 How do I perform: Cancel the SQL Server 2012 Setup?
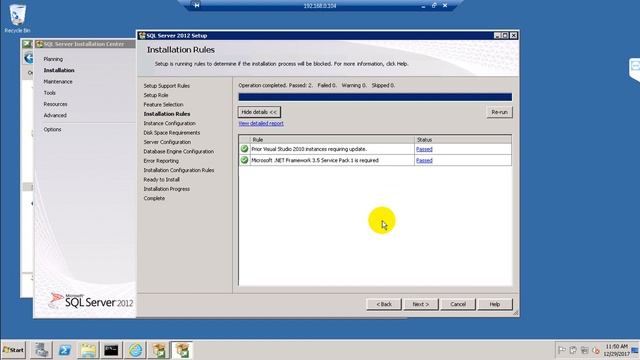[x=458, y=304]
